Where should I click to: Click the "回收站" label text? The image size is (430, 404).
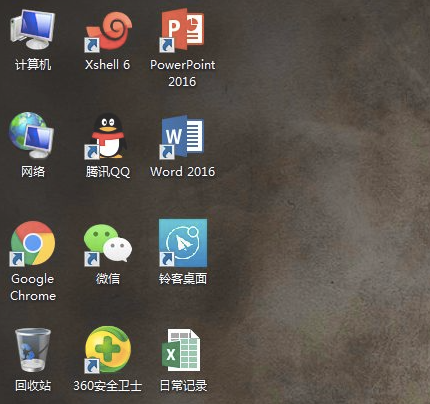pyautogui.click(x=33, y=386)
